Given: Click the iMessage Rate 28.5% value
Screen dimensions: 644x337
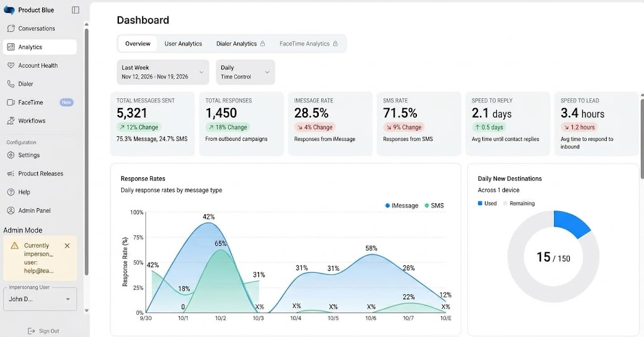Looking at the screenshot, I should 311,113.
